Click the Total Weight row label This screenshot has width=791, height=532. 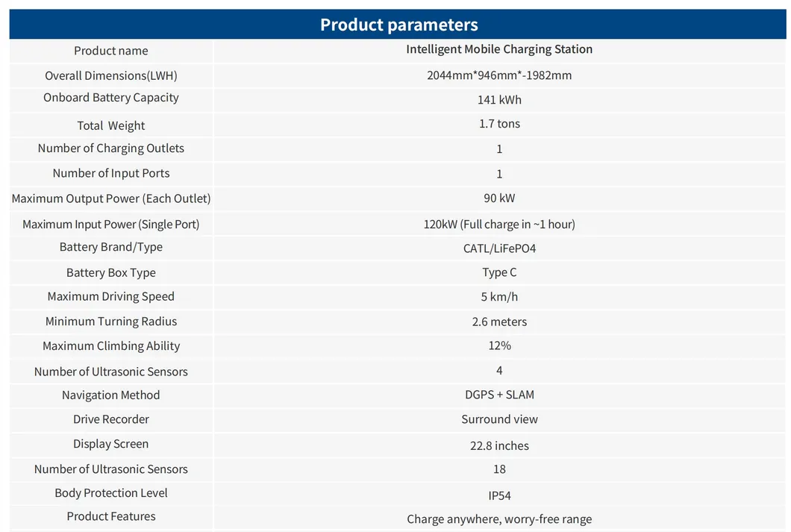[x=111, y=125]
